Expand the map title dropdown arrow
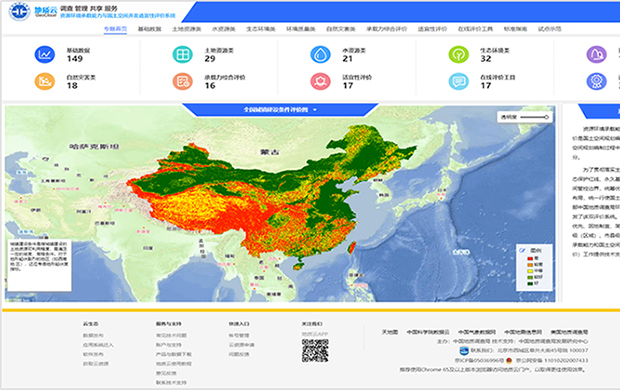The image size is (620, 390). coord(315,110)
